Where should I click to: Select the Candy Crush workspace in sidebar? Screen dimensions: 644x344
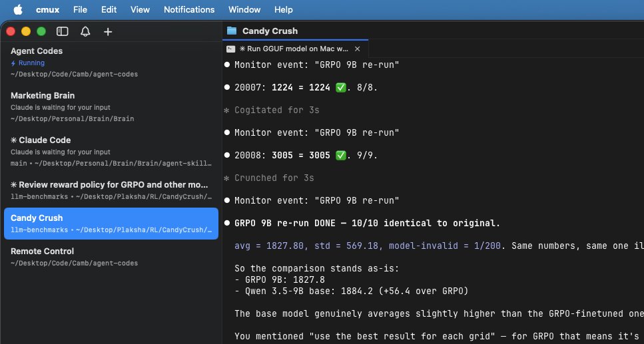111,224
